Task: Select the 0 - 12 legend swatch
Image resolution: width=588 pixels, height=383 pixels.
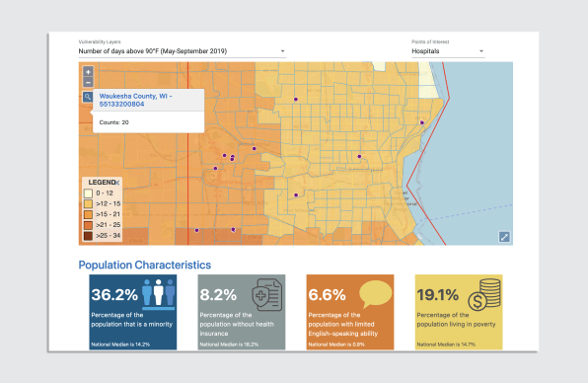Action: (88, 193)
